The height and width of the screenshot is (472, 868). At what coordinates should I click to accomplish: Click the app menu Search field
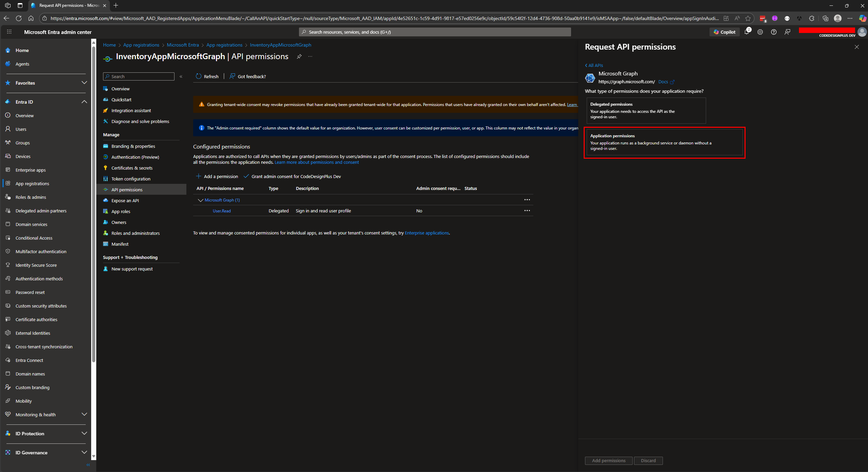pyautogui.click(x=139, y=76)
